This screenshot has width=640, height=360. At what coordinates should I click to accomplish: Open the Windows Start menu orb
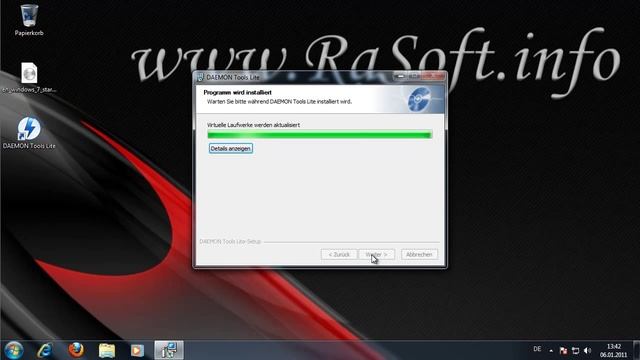point(13,351)
